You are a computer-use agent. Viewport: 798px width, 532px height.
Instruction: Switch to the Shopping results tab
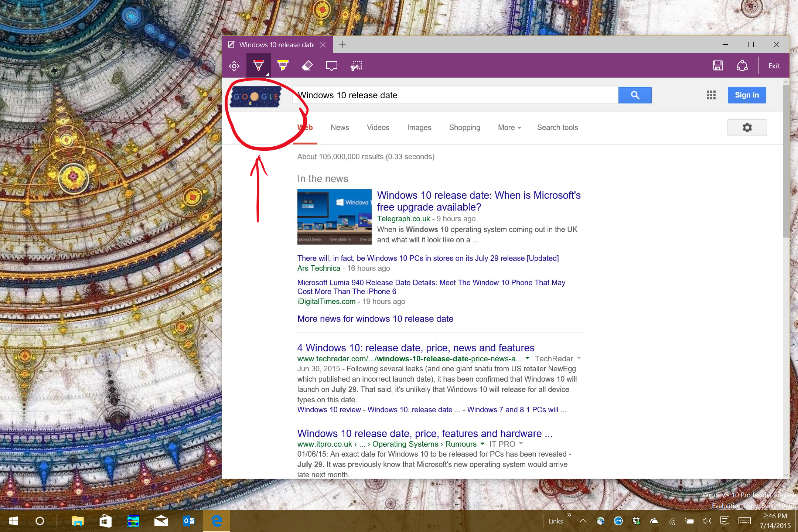tap(464, 127)
